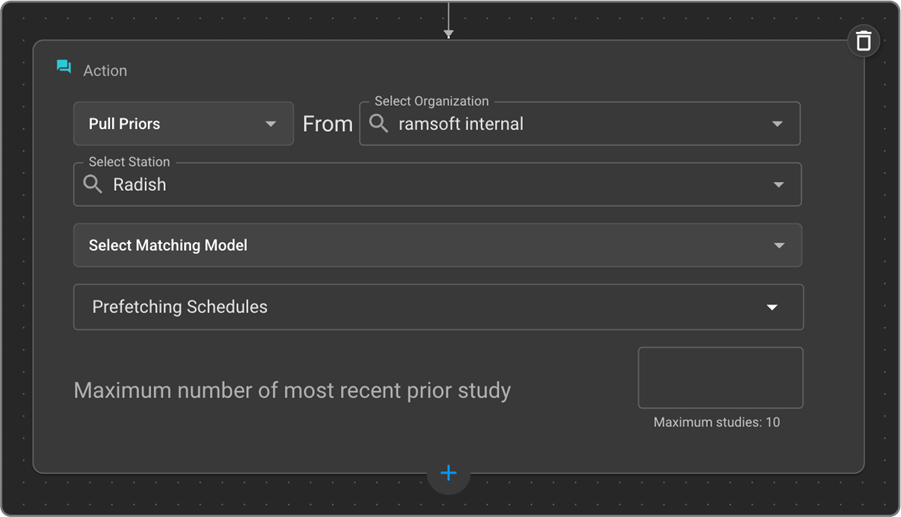The image size is (901, 517).
Task: Open the Pull Priors action dropdown
Action: [183, 124]
